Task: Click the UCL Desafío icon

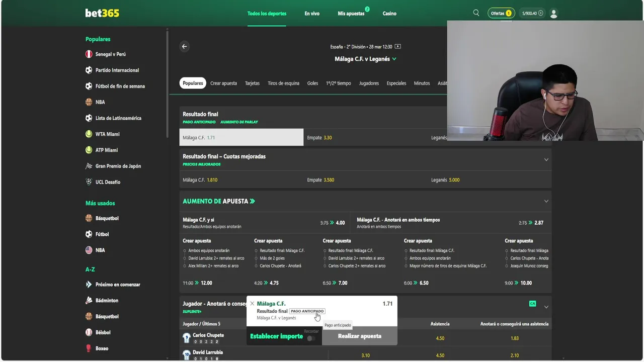Action: tap(89, 182)
